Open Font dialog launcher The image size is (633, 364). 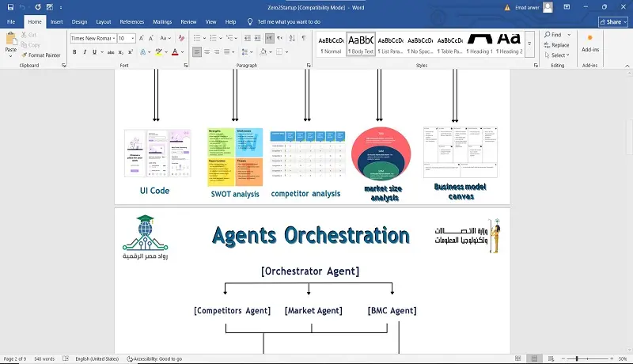click(x=186, y=66)
